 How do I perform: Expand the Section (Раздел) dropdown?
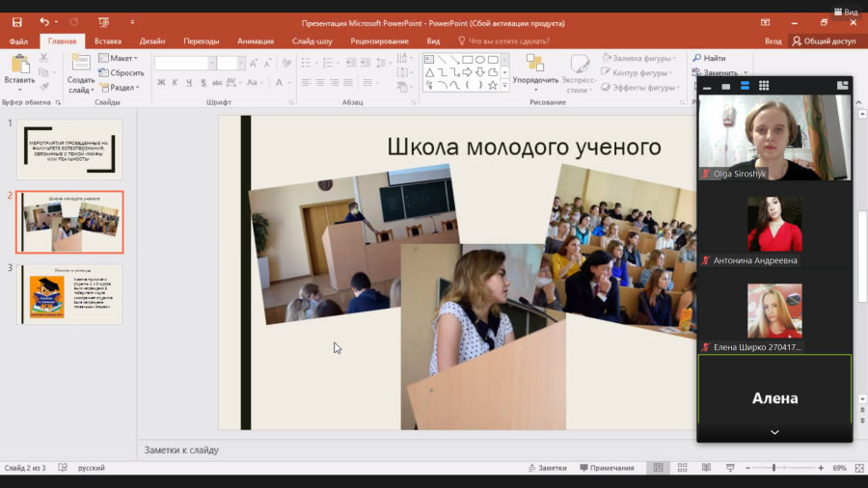pos(121,88)
